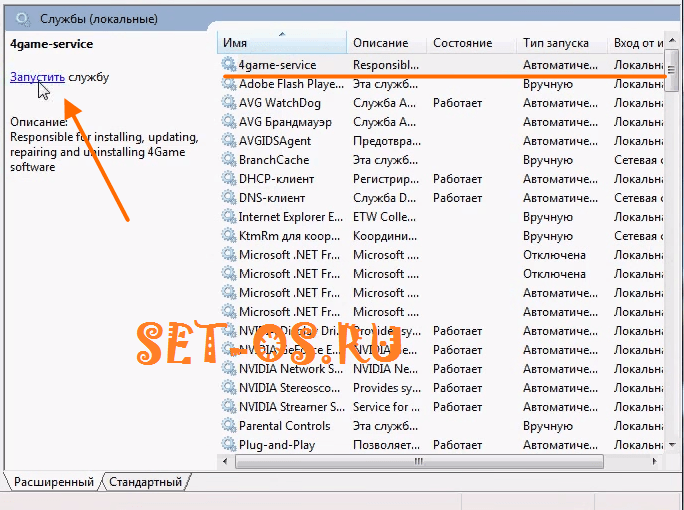Click the vertical scrollbar up arrow
The height and width of the screenshot is (510, 684).
[x=671, y=41]
